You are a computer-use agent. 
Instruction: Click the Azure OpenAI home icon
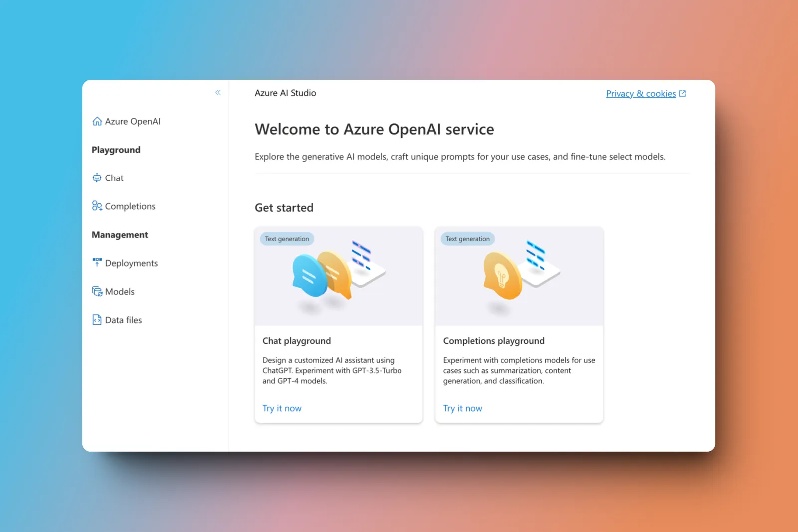[x=97, y=121]
